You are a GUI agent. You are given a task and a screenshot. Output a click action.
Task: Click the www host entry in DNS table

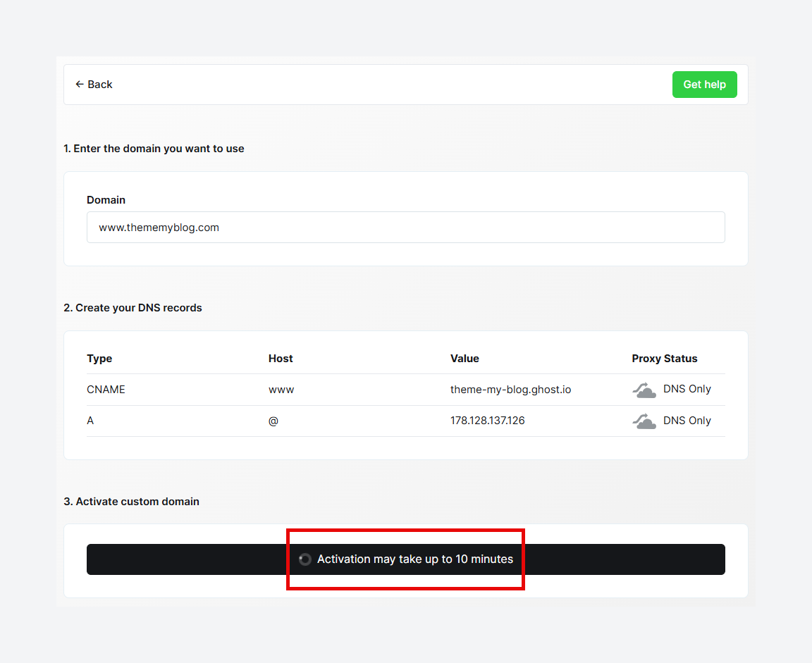[281, 389]
